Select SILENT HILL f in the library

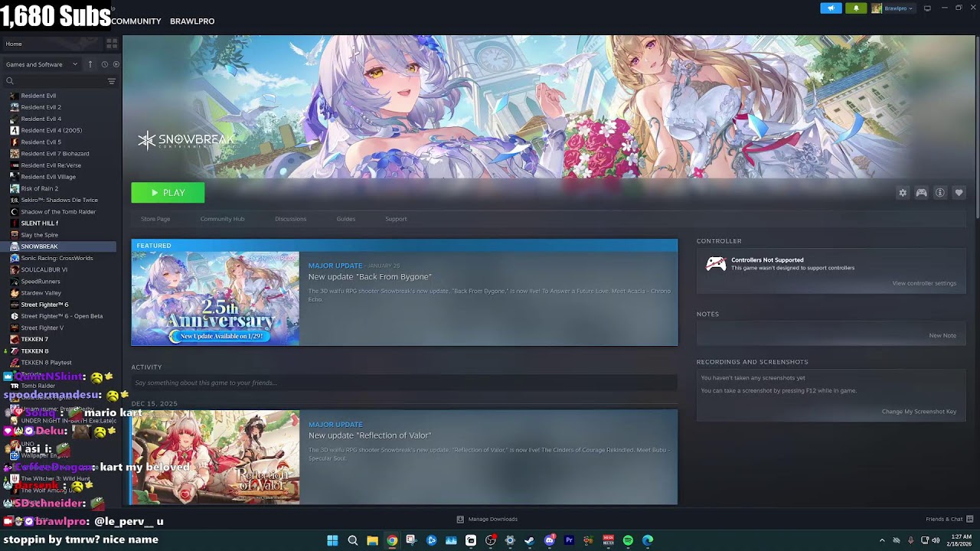tap(39, 223)
